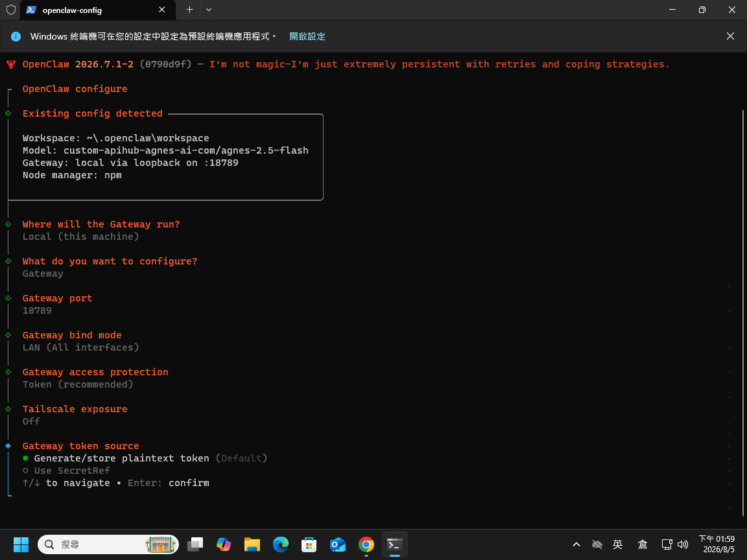Click the 'Existing config detected' heading
The height and width of the screenshot is (560, 747).
(93, 113)
